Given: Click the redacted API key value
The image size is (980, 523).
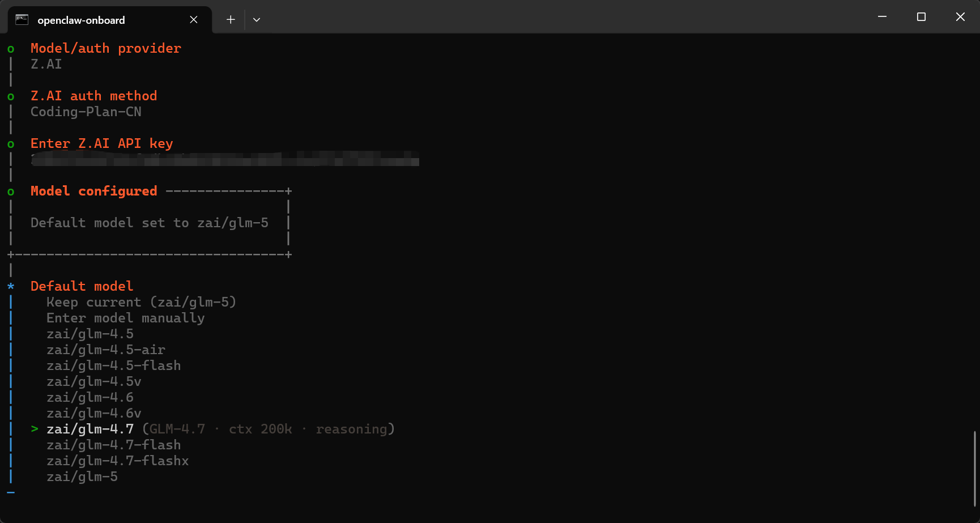Looking at the screenshot, I should coord(225,159).
